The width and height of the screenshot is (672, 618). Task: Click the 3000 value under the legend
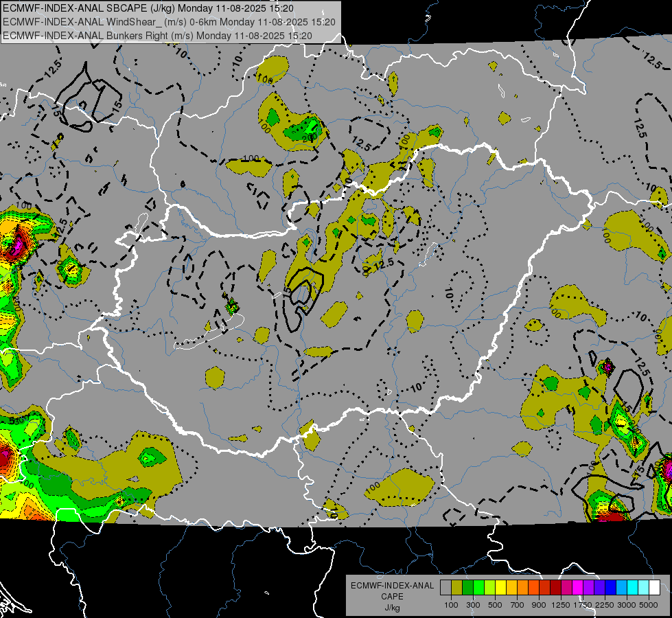coord(627,605)
